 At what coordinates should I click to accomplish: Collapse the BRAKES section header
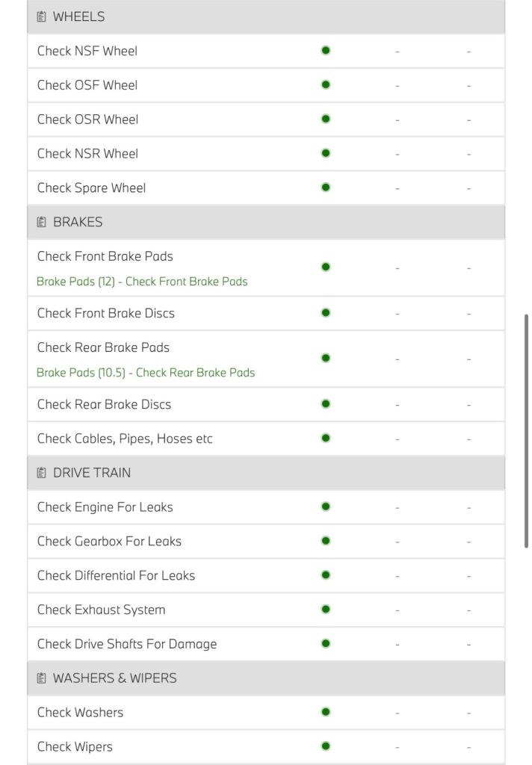[266, 222]
